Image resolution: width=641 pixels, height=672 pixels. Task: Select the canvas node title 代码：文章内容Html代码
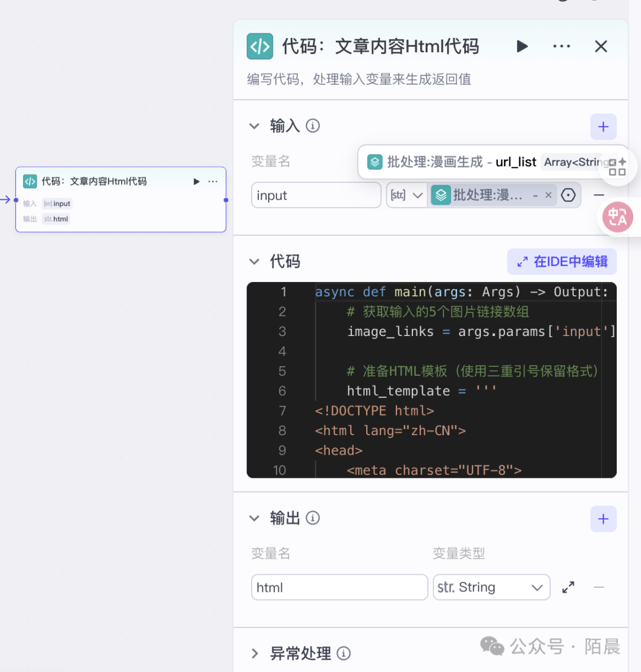point(94,181)
